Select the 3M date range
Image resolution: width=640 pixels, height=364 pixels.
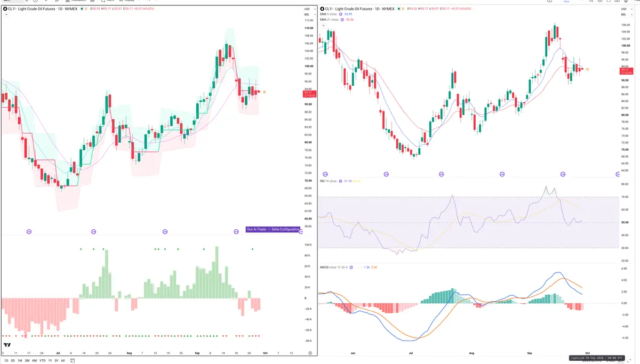27,361
